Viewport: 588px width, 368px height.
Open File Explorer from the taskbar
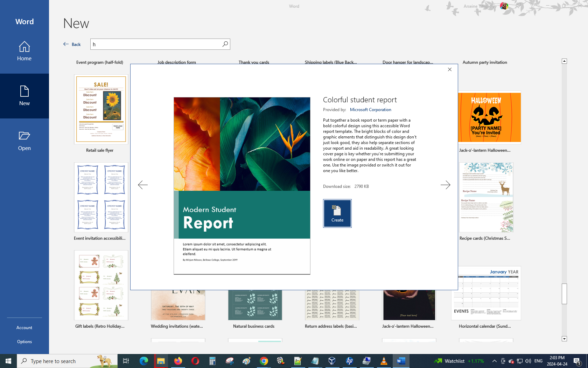click(161, 361)
